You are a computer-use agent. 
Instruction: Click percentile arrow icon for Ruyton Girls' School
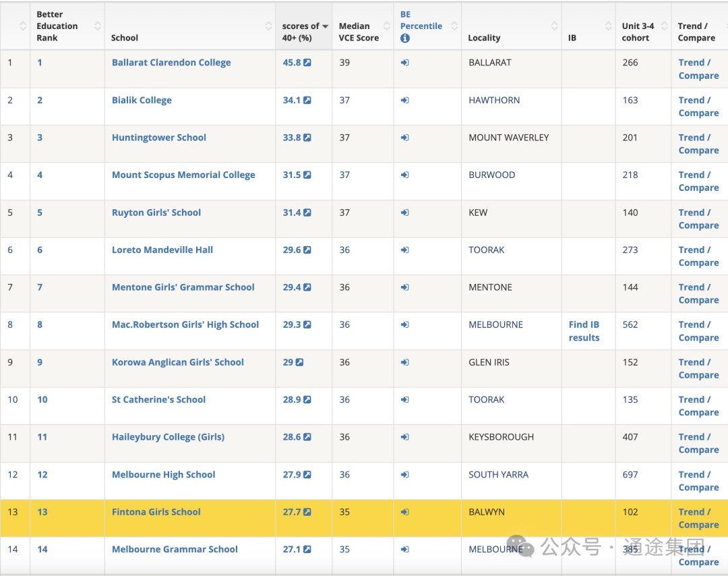(405, 212)
